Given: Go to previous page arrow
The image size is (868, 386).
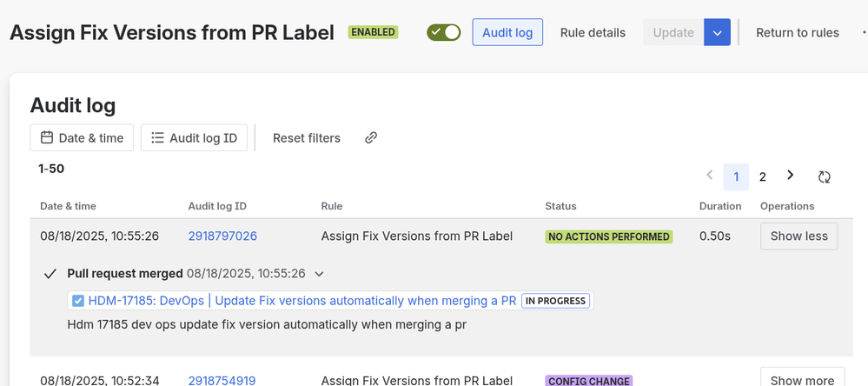Looking at the screenshot, I should (709, 176).
